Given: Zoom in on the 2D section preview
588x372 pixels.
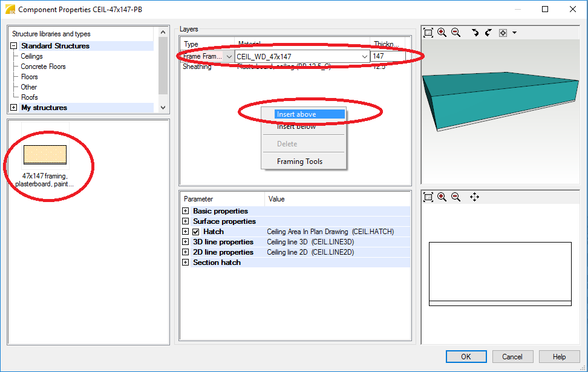Looking at the screenshot, I should (x=442, y=197).
